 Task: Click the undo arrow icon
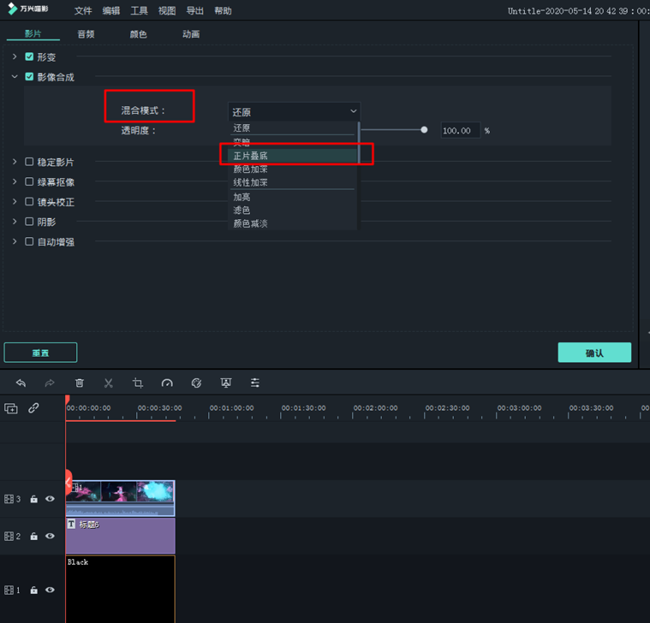(21, 383)
